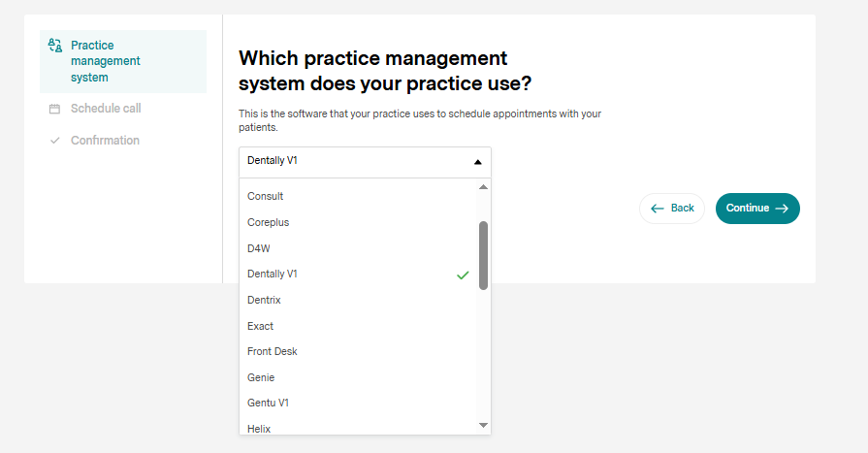868x453 pixels.
Task: Select the Dentrix option
Action: pyautogui.click(x=265, y=301)
